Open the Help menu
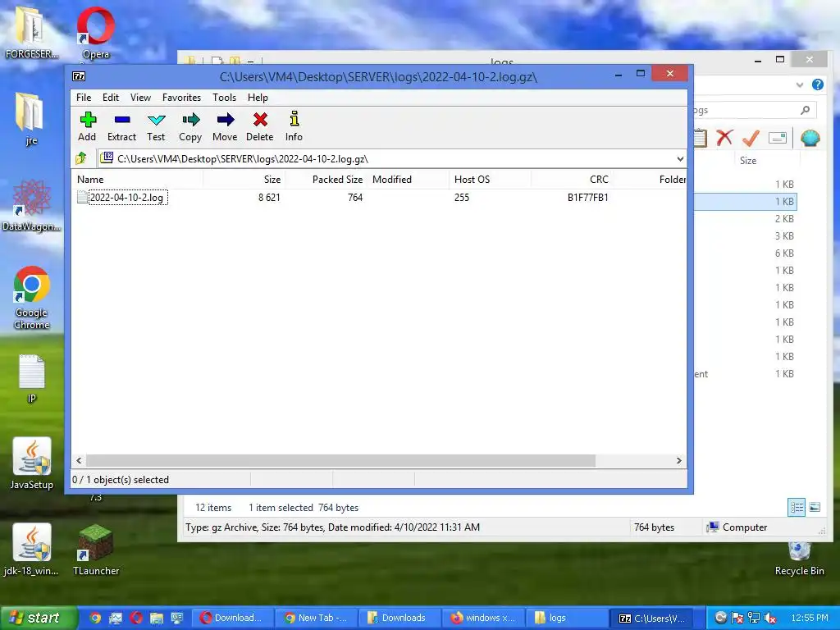Screen dimensions: 840x630 (x=258, y=98)
